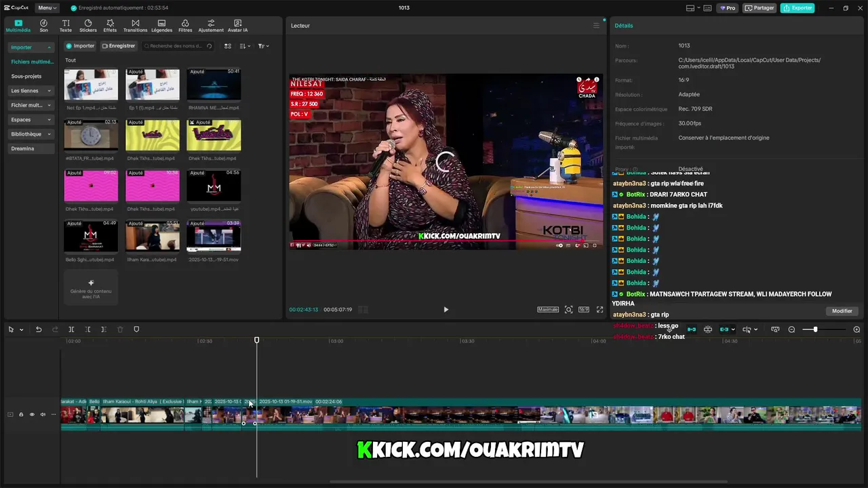This screenshot has height=488, width=868.
Task: Select the youtube).mp4 media thumbnail
Action: [214, 186]
